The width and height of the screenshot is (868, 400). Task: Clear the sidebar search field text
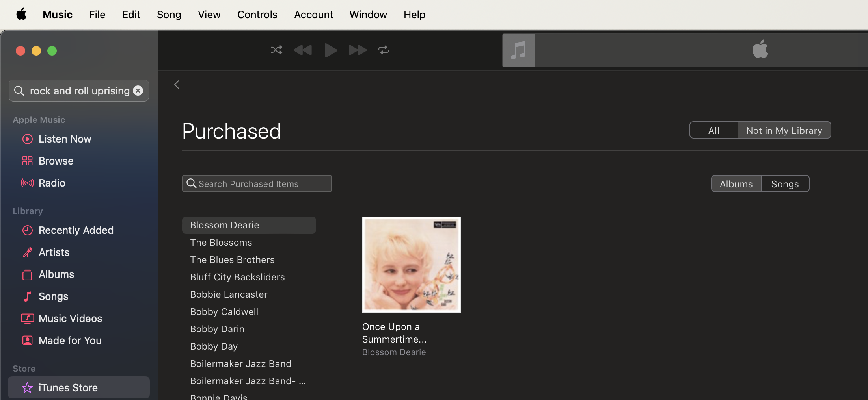coord(138,91)
